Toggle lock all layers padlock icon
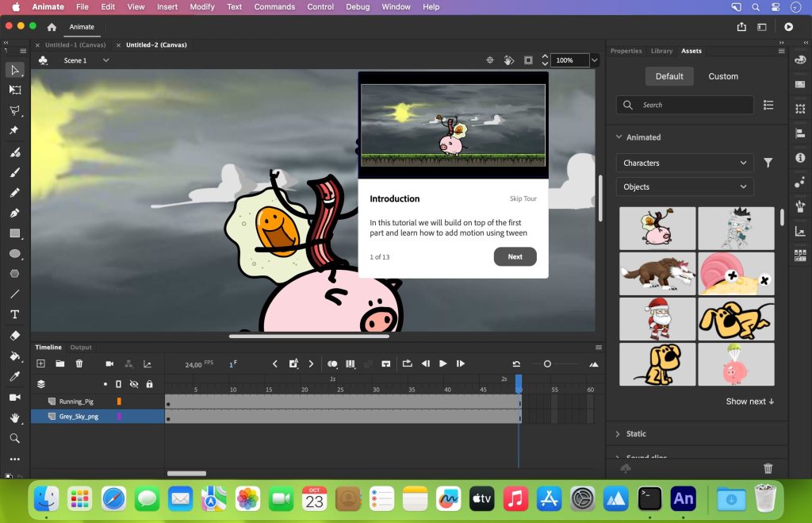 coord(147,384)
